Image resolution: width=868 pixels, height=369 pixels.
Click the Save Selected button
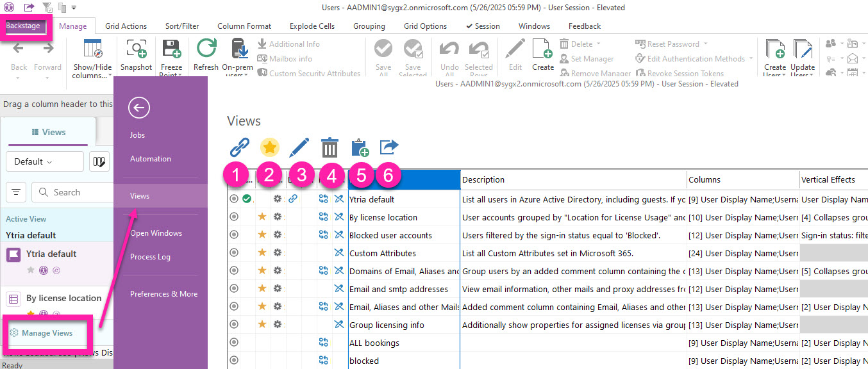pyautogui.click(x=413, y=56)
